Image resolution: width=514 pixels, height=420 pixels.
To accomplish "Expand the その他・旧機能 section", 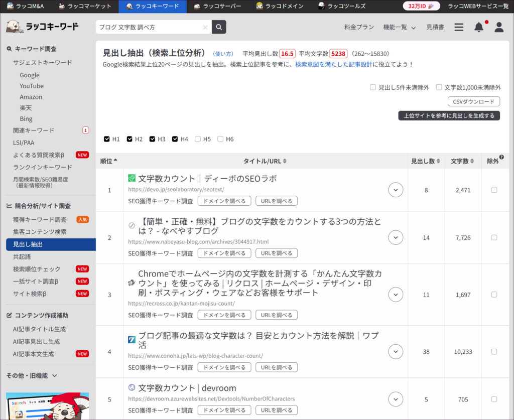I will pyautogui.click(x=32, y=375).
